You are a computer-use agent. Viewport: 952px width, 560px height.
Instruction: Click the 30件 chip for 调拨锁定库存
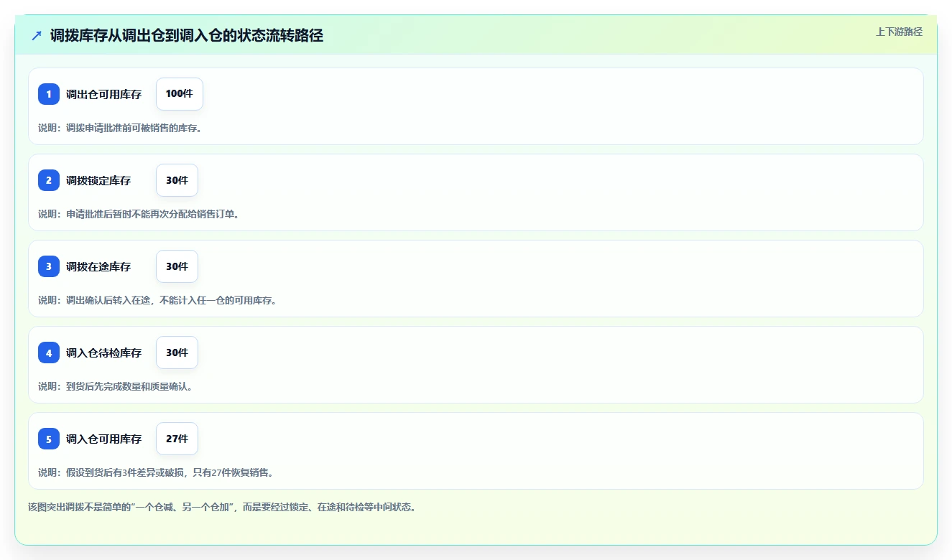[x=177, y=180]
